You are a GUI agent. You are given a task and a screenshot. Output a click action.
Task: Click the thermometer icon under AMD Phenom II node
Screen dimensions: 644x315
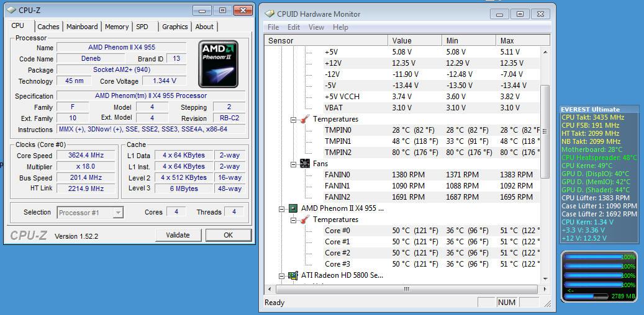pyautogui.click(x=304, y=220)
